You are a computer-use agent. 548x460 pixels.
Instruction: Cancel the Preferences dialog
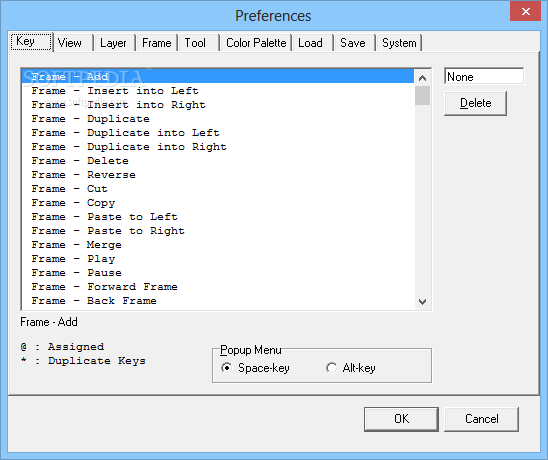[481, 419]
